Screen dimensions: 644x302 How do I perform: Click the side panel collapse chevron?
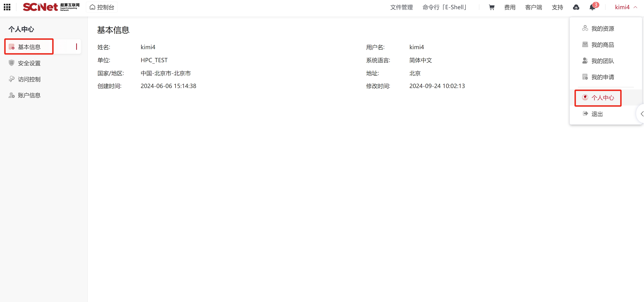click(642, 114)
